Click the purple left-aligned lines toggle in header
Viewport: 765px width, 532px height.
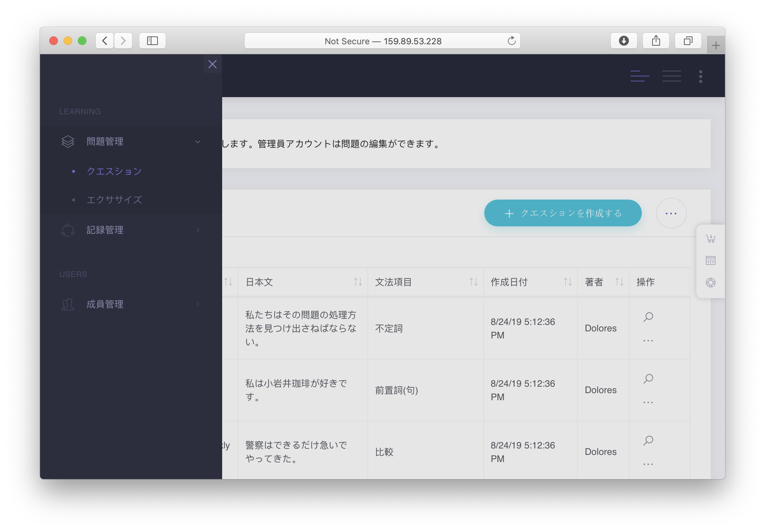(640, 76)
